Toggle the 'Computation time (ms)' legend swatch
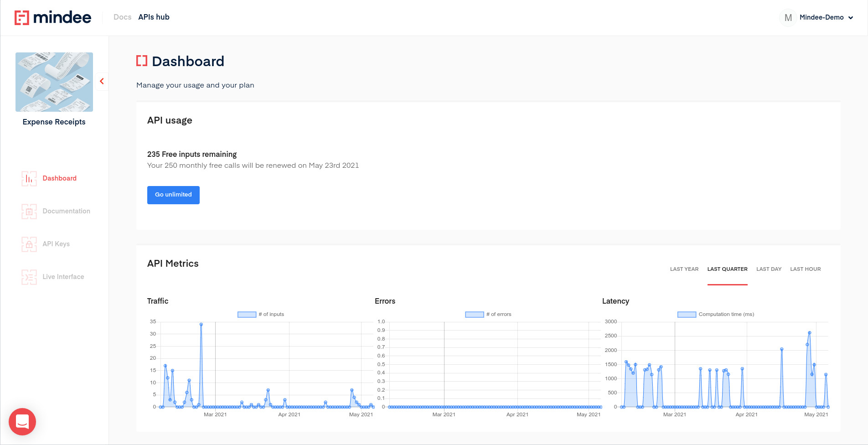Image resolution: width=868 pixels, height=445 pixels. click(x=686, y=314)
